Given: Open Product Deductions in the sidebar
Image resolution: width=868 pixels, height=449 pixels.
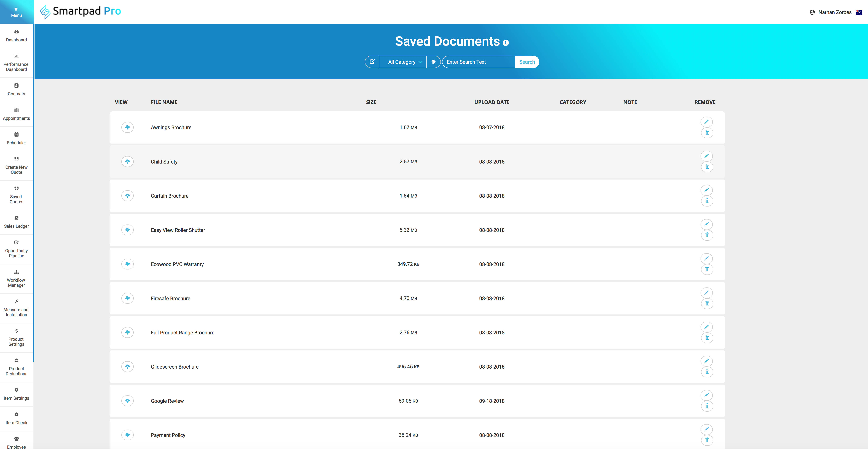Looking at the screenshot, I should pyautogui.click(x=17, y=368).
